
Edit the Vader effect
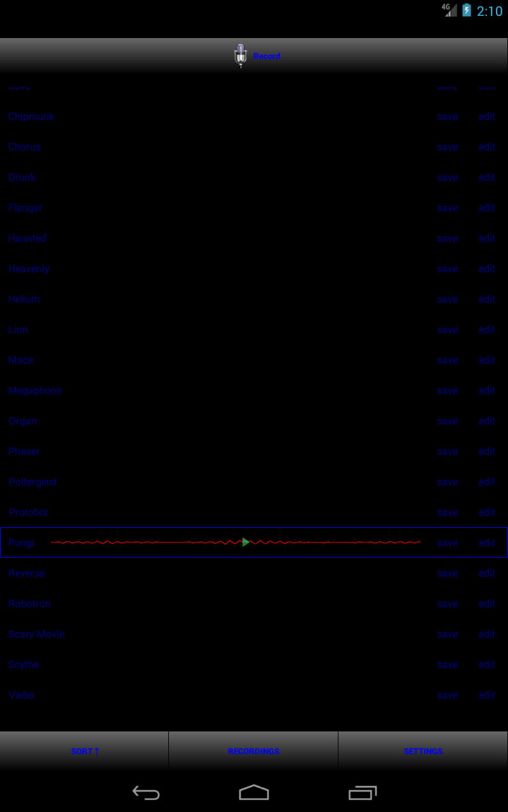[x=487, y=695]
